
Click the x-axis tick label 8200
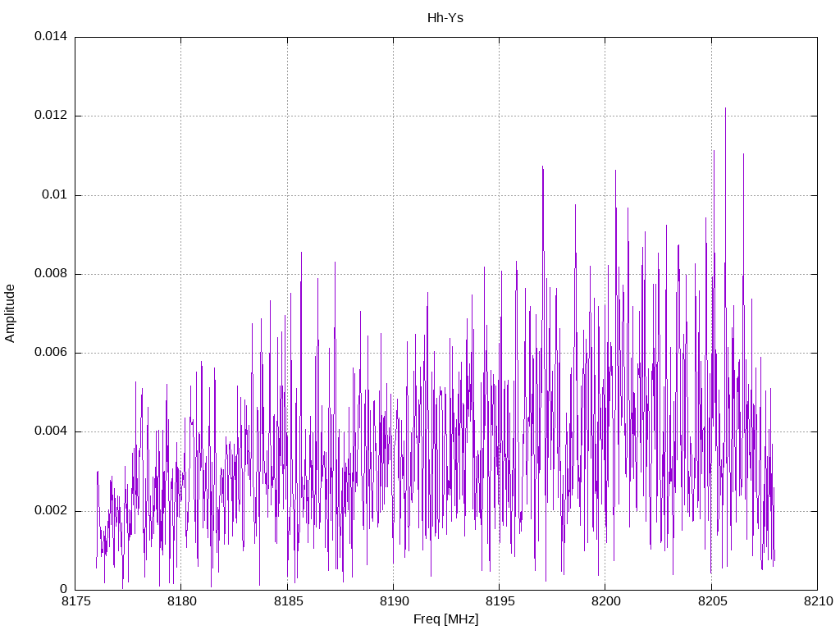[x=605, y=601]
